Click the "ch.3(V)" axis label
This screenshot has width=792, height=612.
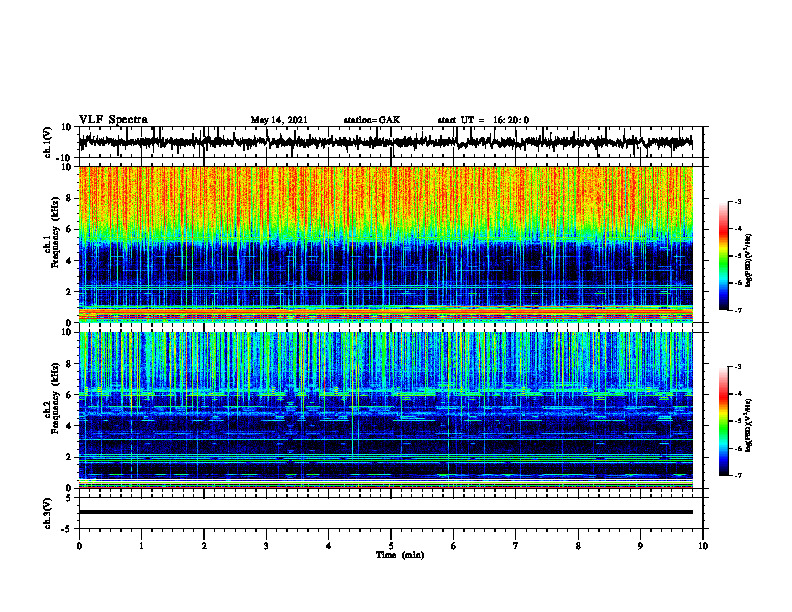[x=48, y=513]
